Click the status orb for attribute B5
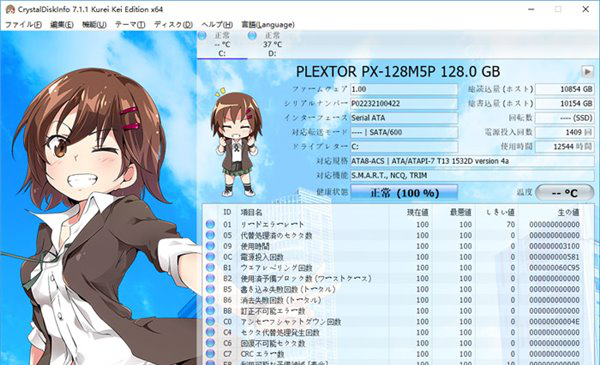600x379 pixels. pyautogui.click(x=210, y=289)
